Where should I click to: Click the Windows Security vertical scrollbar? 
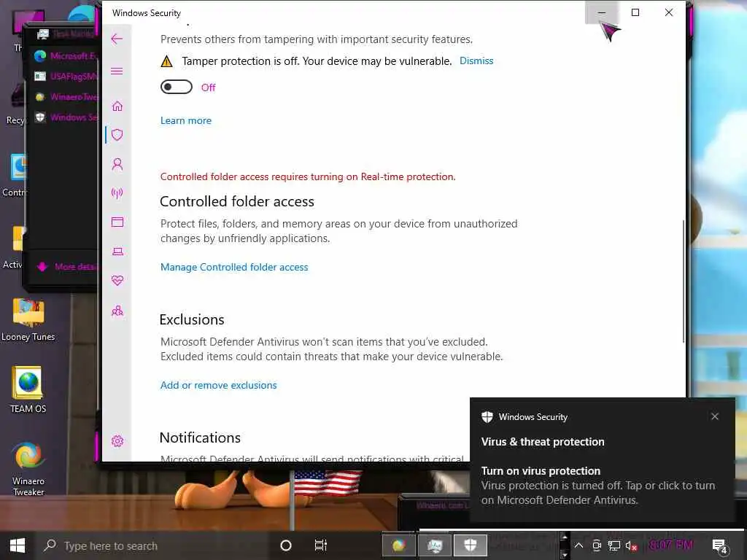pos(683,281)
